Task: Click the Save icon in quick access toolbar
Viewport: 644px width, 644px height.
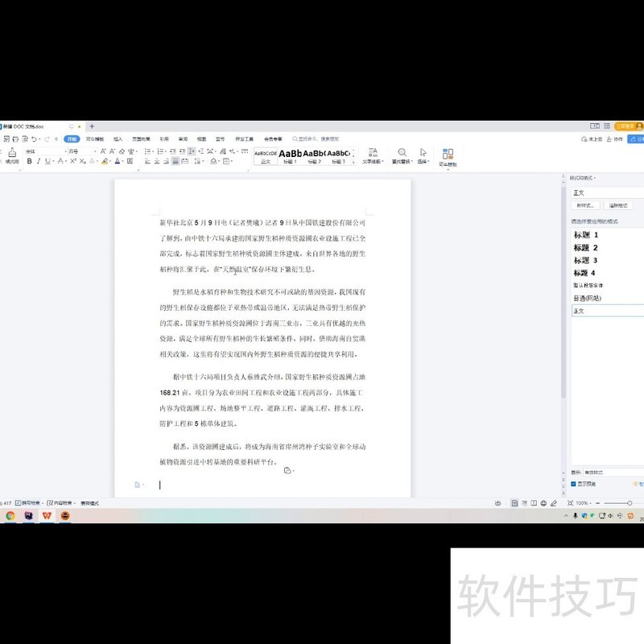Action: point(6,139)
